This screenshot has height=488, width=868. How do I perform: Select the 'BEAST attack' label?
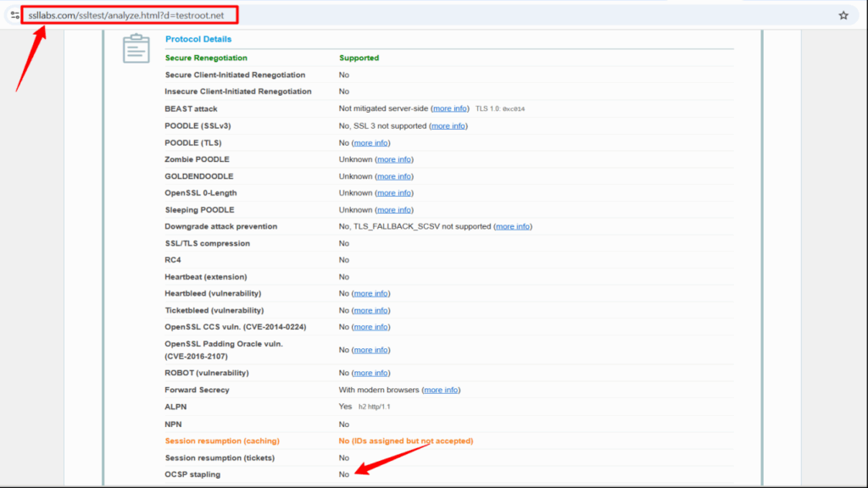(191, 109)
